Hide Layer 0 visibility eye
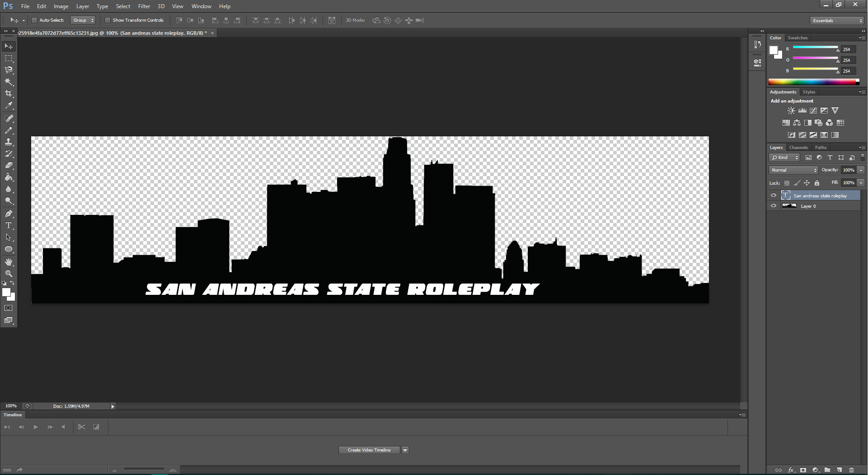This screenshot has width=868, height=475. click(x=774, y=206)
